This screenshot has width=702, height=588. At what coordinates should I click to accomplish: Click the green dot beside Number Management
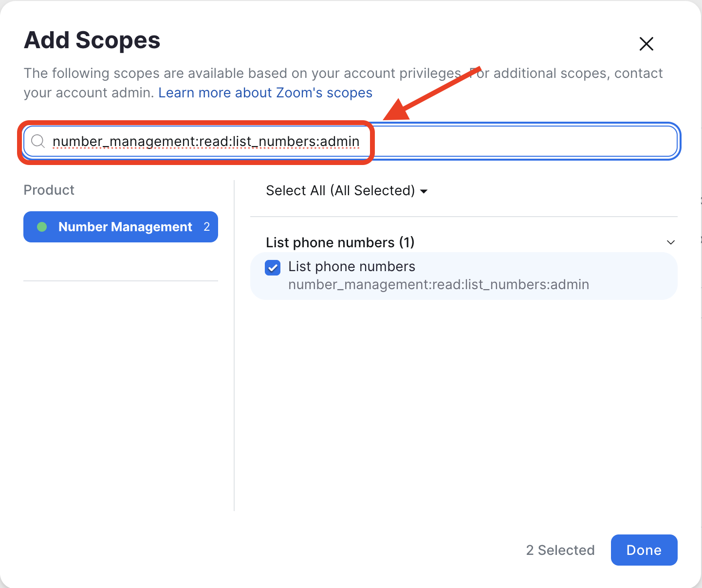[x=42, y=227]
